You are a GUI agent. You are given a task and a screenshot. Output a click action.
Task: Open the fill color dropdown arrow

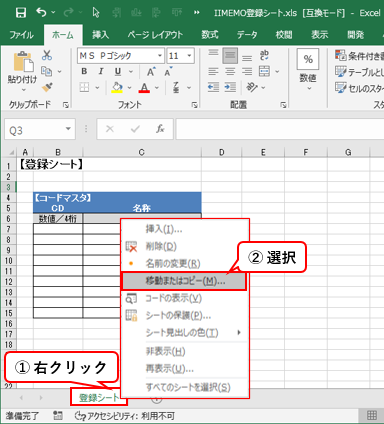[x=129, y=88]
